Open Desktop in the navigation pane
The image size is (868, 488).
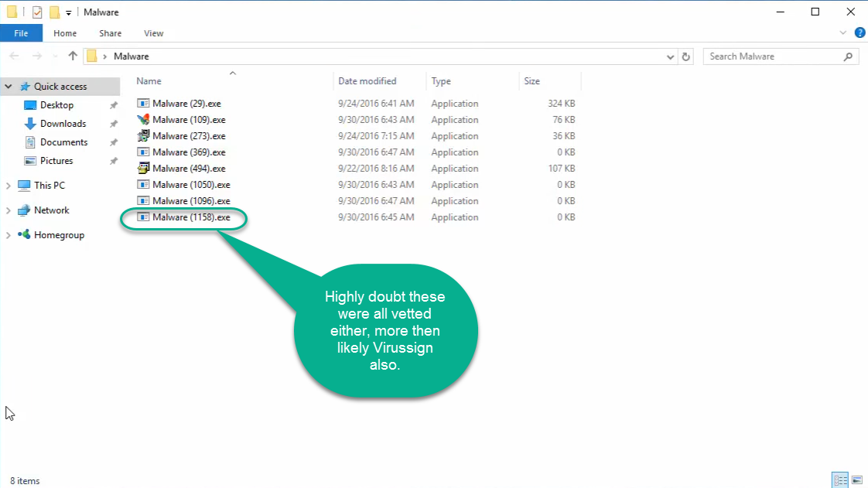56,105
